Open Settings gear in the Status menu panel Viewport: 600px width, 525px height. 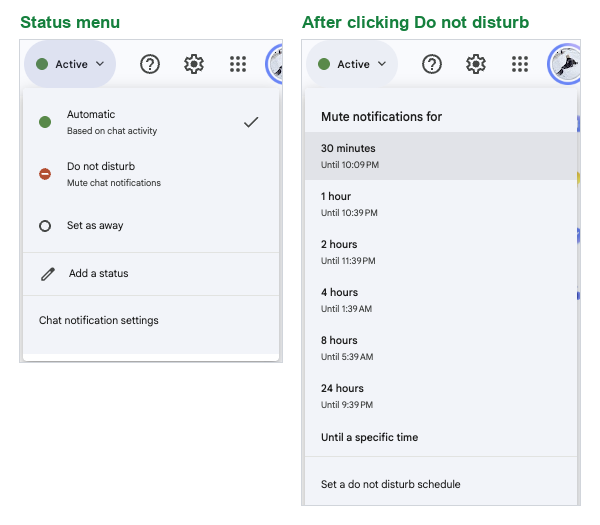[x=194, y=64]
